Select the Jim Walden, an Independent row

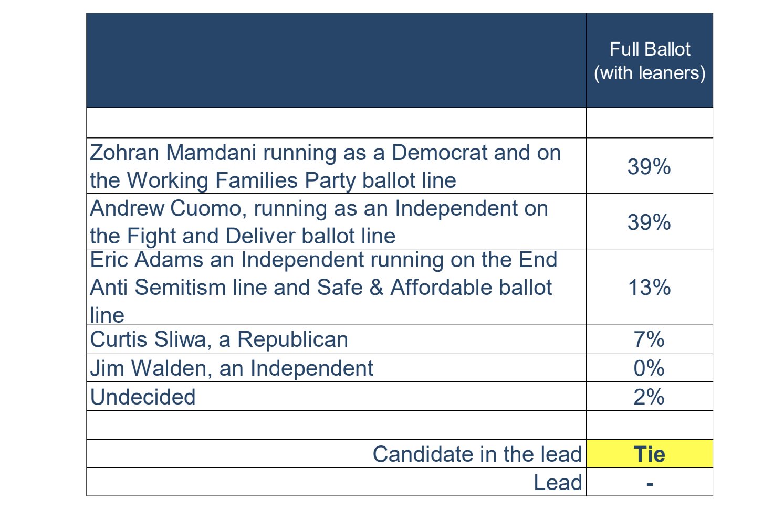pos(336,367)
